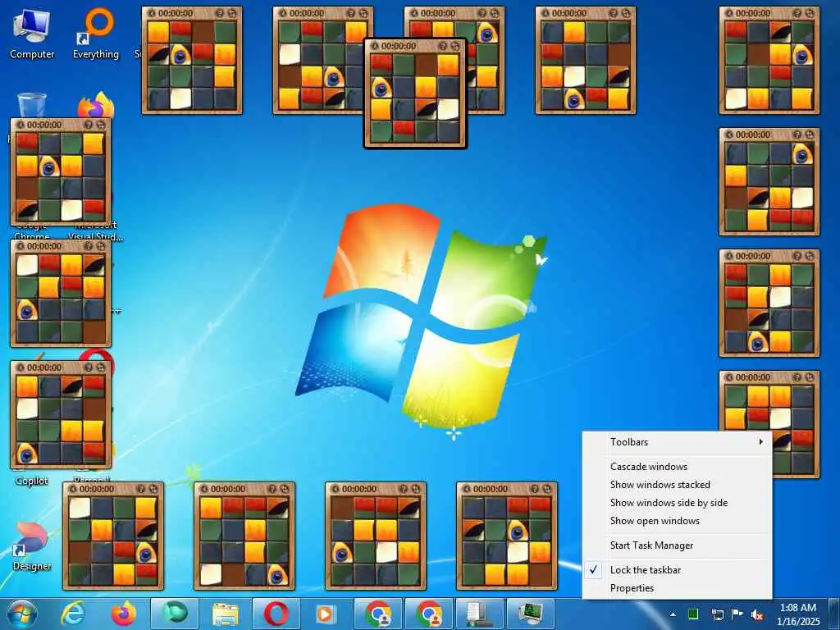The width and height of the screenshot is (840, 630).
Task: Click the Show desktop strip beside the clock
Action: point(835,614)
